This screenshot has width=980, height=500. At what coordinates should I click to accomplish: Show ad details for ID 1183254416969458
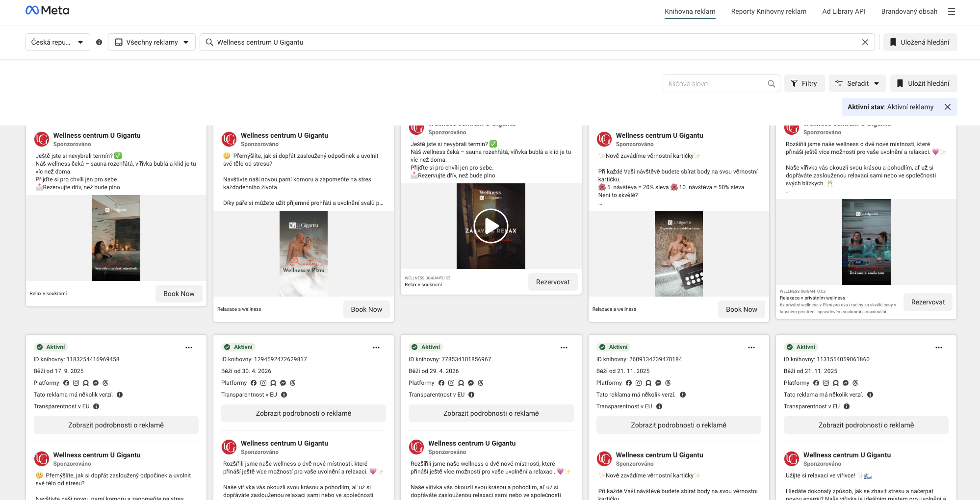116,425
